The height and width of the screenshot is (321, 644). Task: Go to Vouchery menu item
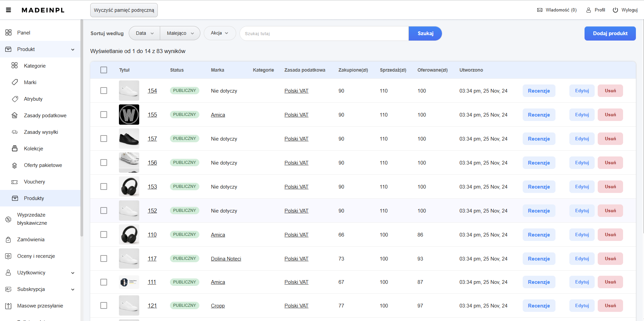coord(34,182)
